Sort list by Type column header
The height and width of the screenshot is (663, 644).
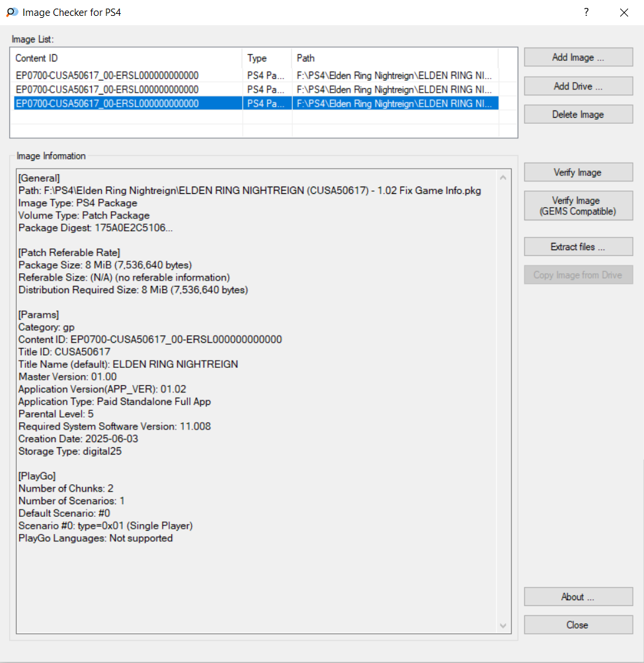[x=267, y=58]
